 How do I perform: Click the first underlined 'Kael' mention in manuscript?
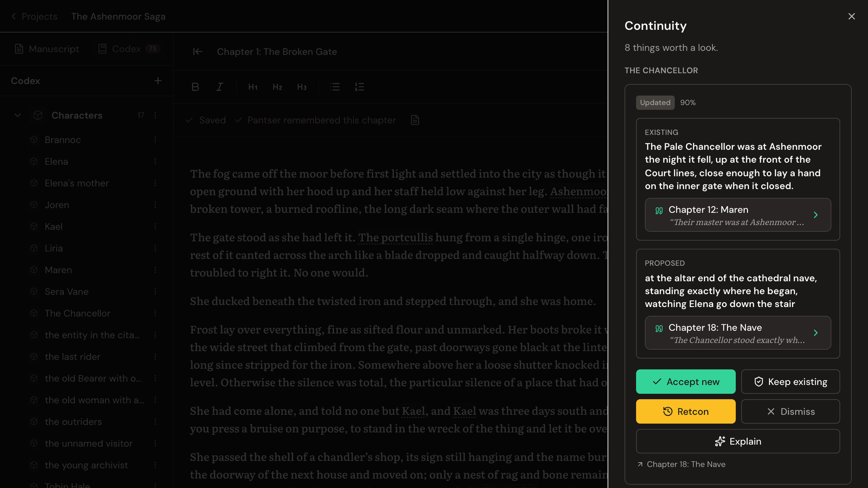click(413, 411)
